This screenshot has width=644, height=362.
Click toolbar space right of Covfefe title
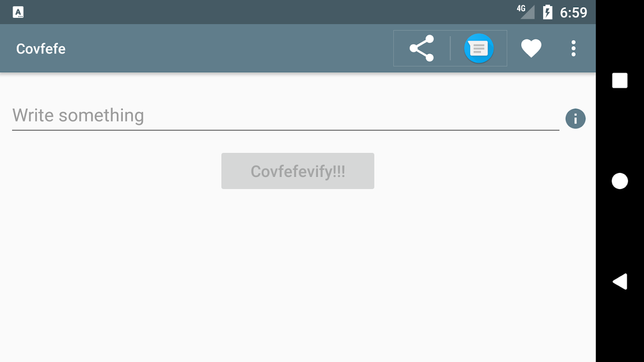click(226, 48)
